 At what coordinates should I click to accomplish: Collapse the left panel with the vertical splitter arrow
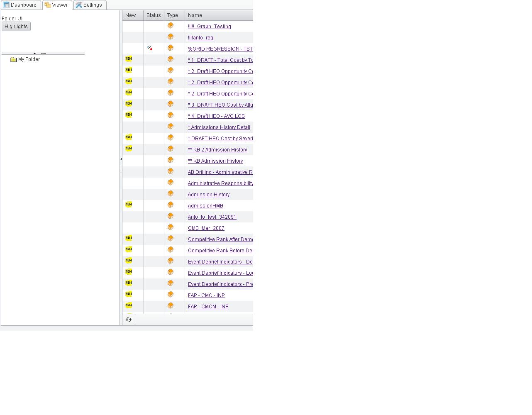[x=121, y=159]
